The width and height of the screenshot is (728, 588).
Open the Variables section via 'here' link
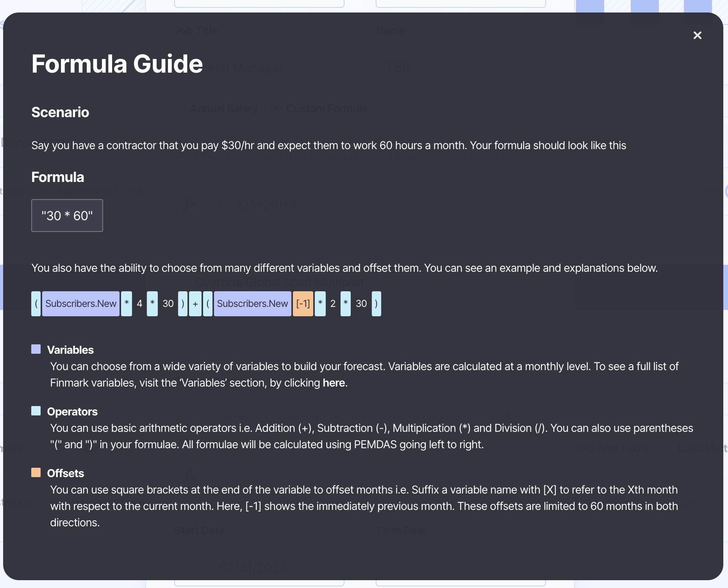[334, 383]
